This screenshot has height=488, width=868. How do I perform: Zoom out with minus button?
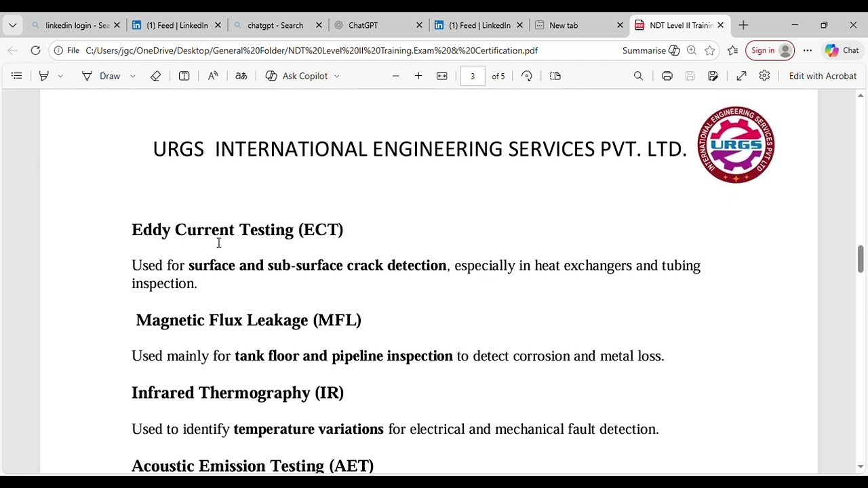[396, 76]
